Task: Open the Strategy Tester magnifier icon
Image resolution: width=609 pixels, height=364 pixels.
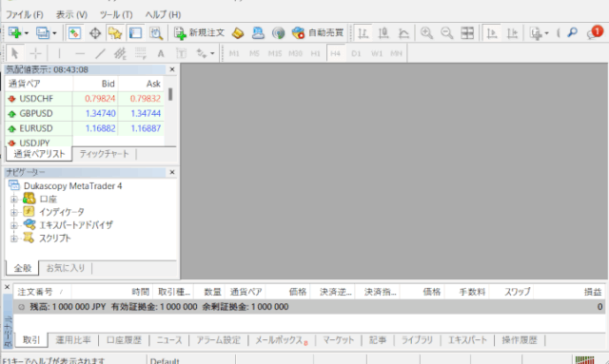Action: click(156, 33)
